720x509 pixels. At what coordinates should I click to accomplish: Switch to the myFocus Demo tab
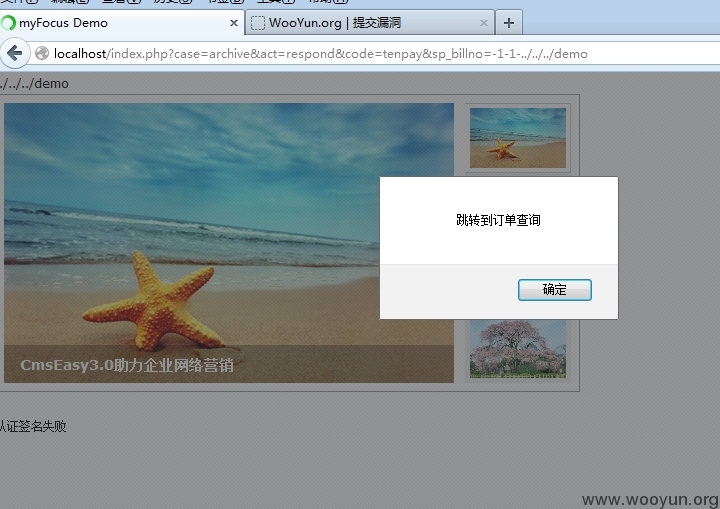[122, 23]
